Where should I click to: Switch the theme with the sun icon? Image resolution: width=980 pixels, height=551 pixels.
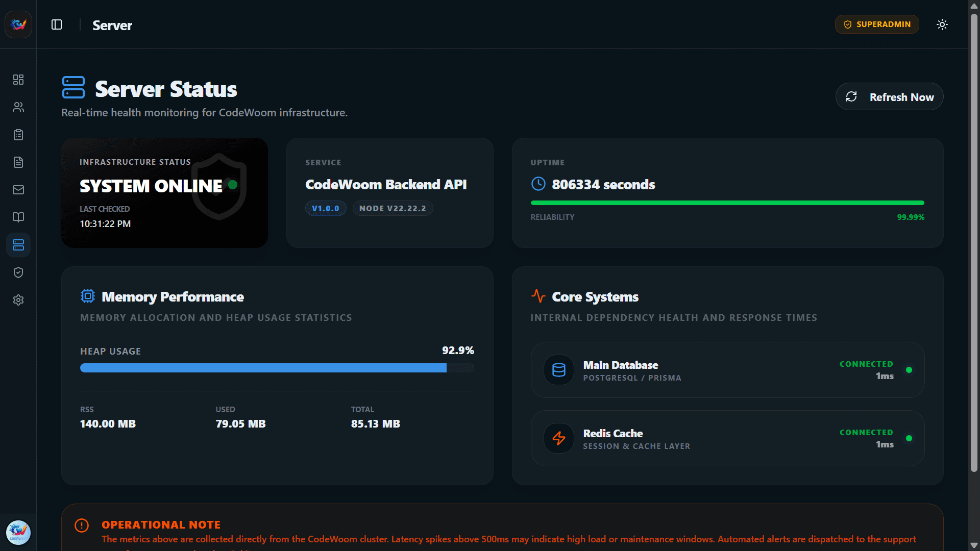pyautogui.click(x=942, y=24)
